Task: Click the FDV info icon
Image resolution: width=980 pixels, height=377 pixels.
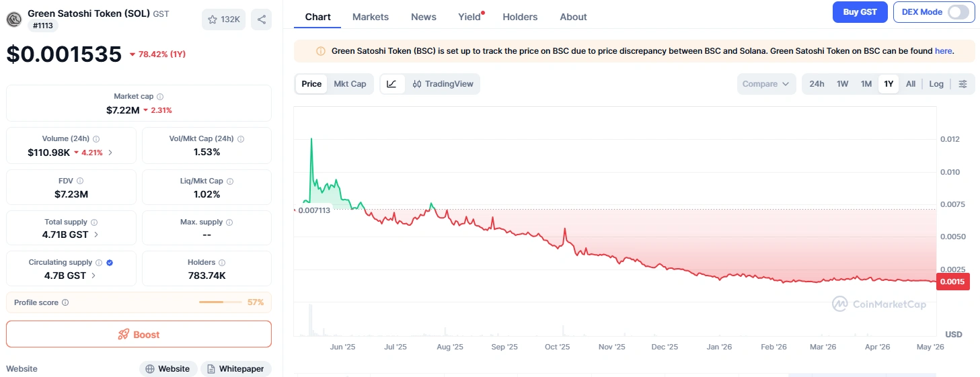Action: [x=80, y=181]
